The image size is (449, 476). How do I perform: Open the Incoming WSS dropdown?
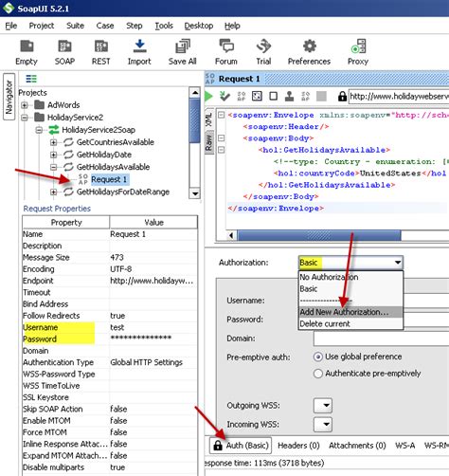[x=323, y=425]
